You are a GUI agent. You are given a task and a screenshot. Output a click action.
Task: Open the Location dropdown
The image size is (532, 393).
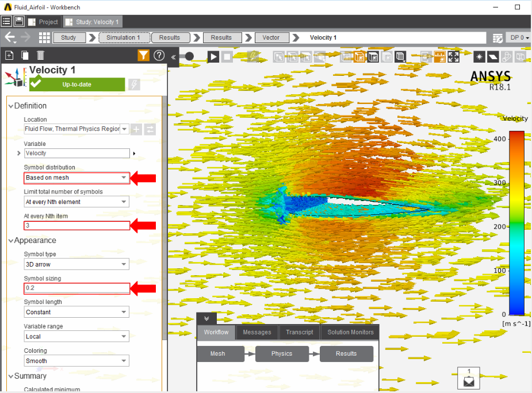[125, 129]
